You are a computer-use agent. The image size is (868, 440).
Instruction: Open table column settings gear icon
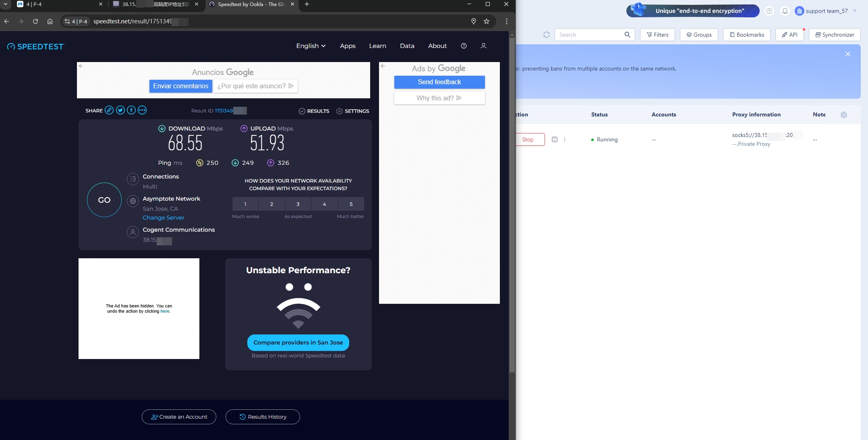coord(844,115)
